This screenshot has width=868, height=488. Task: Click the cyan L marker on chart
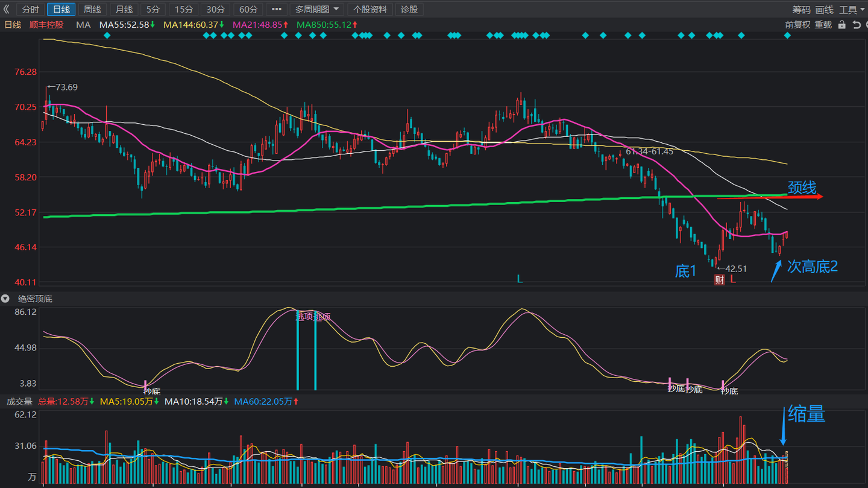(519, 279)
